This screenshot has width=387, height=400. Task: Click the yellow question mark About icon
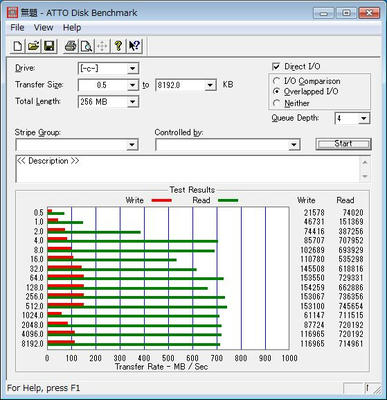118,46
